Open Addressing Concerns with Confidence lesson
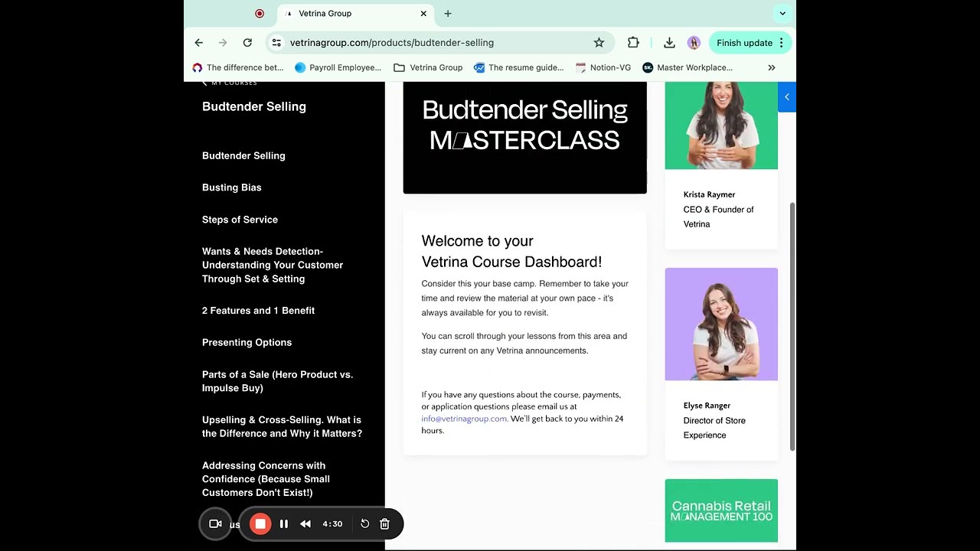Image resolution: width=980 pixels, height=551 pixels. pos(266,479)
